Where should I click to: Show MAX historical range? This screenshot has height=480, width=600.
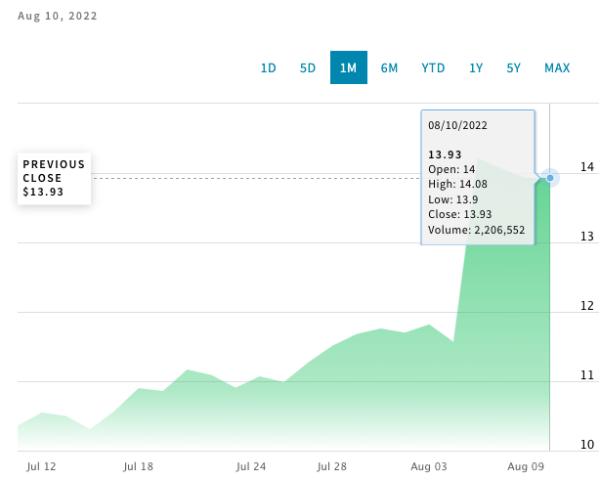[557, 68]
